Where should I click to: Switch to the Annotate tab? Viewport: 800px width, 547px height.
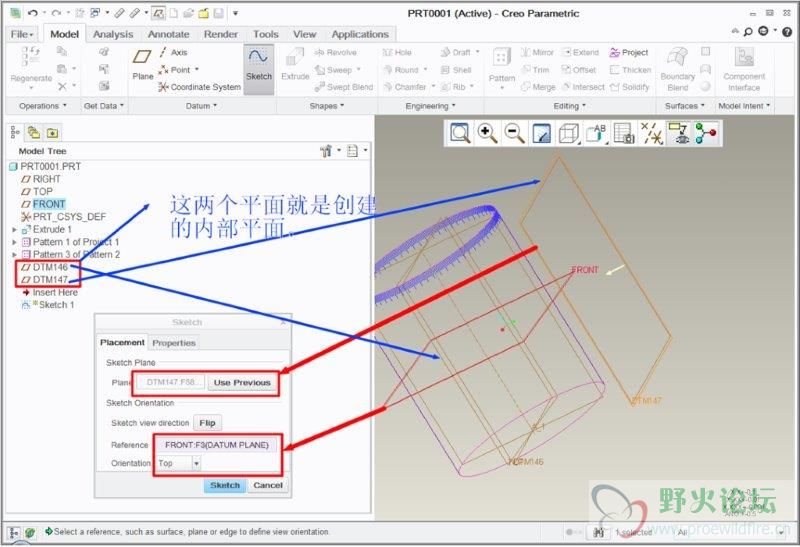pyautogui.click(x=168, y=34)
